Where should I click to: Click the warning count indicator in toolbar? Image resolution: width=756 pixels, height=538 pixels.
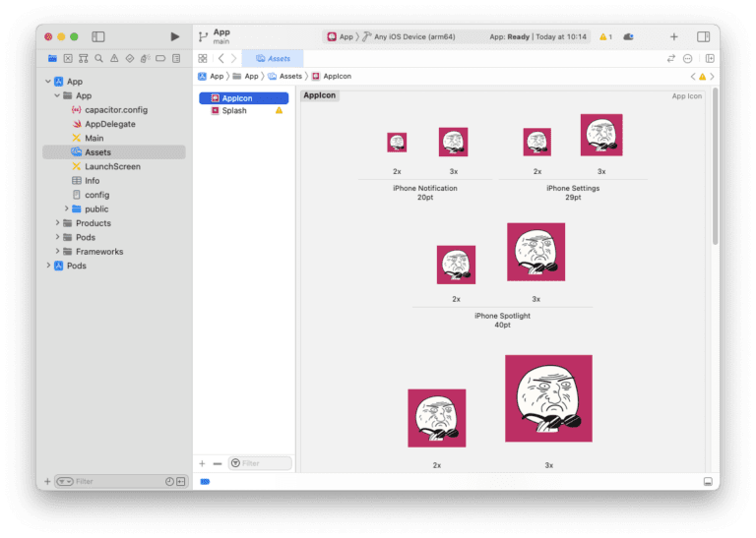tap(605, 36)
